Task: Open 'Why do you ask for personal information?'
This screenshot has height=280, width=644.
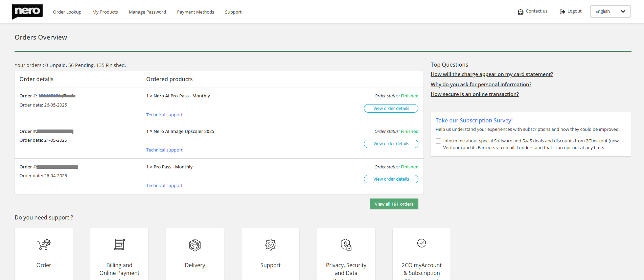Action: coord(481,85)
